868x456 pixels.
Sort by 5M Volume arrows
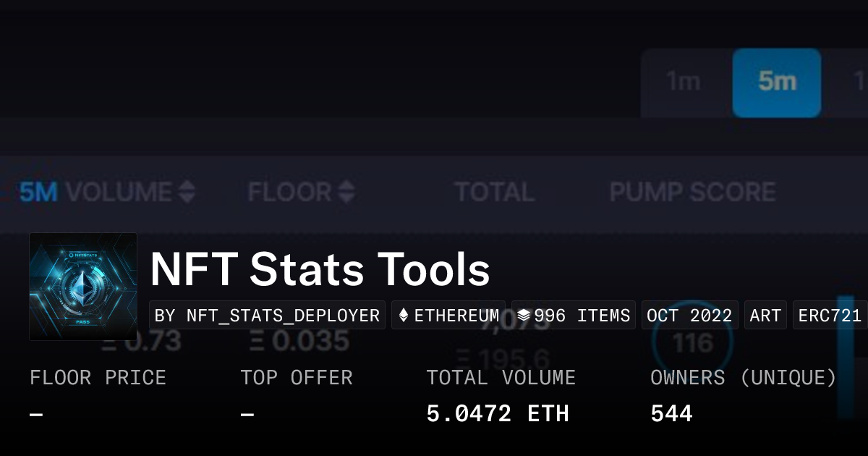187,193
